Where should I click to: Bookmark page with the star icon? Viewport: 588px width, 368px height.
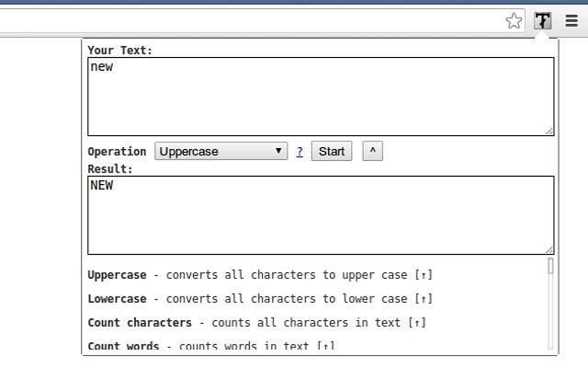point(514,20)
